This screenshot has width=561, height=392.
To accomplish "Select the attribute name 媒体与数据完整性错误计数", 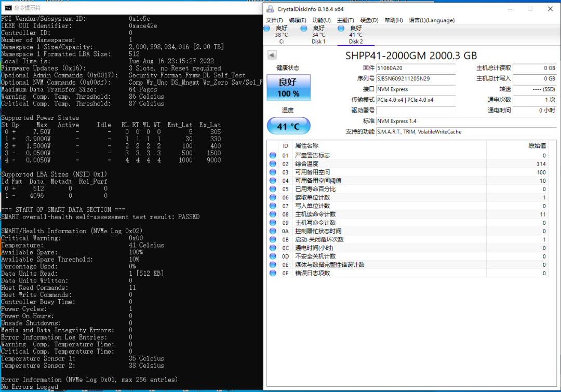I will click(329, 265).
